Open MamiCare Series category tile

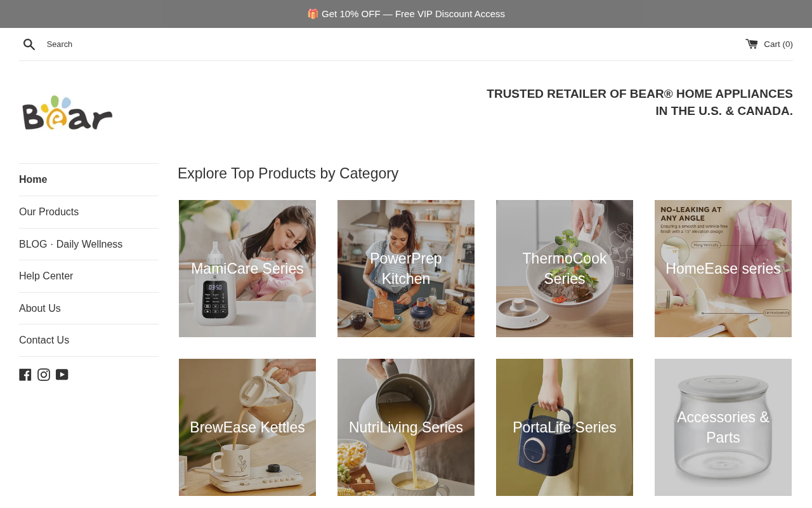[x=247, y=269]
